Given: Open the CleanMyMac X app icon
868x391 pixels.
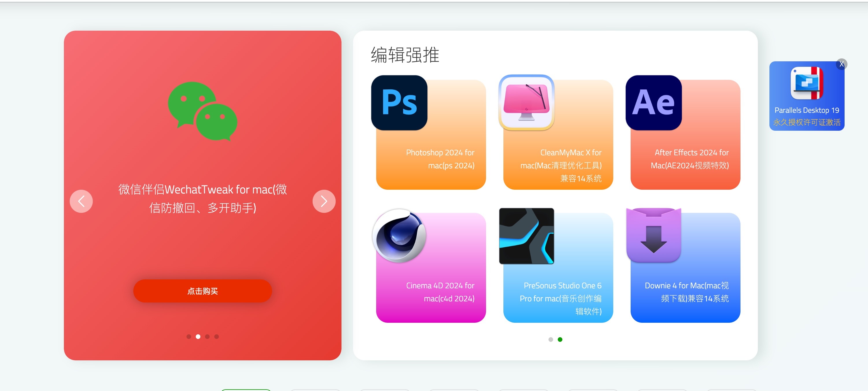Looking at the screenshot, I should [526, 102].
